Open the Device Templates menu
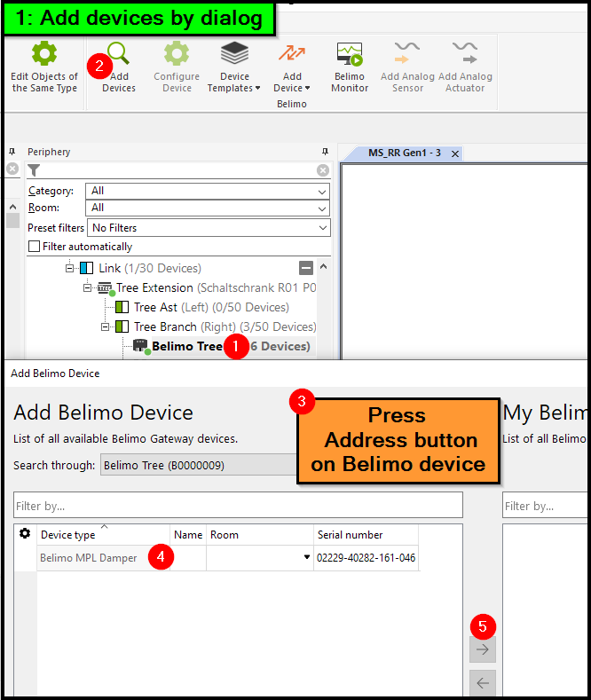 pos(234,67)
